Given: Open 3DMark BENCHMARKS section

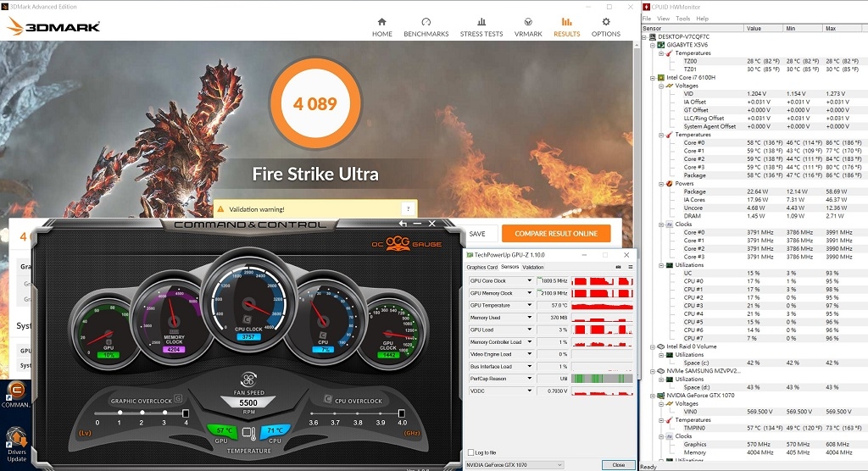Looking at the screenshot, I should coord(426,28).
